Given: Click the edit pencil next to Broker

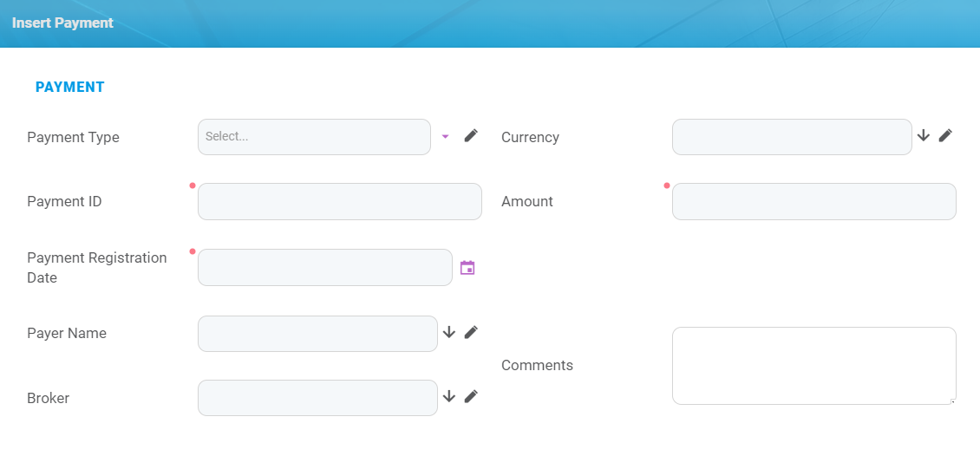Looking at the screenshot, I should click(x=471, y=396).
